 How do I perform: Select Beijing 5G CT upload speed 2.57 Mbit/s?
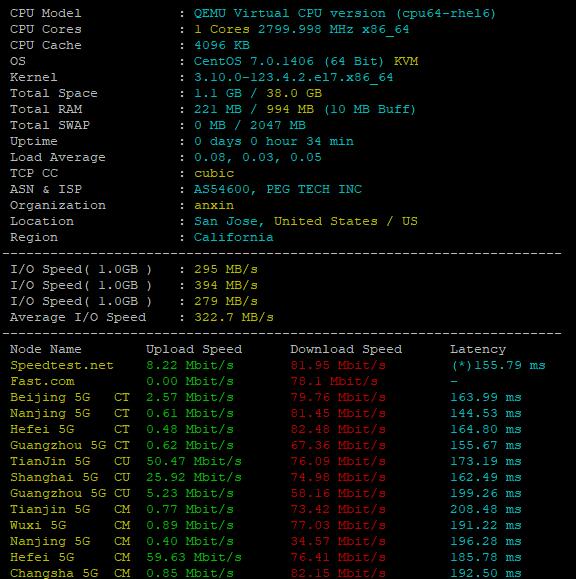(x=190, y=397)
